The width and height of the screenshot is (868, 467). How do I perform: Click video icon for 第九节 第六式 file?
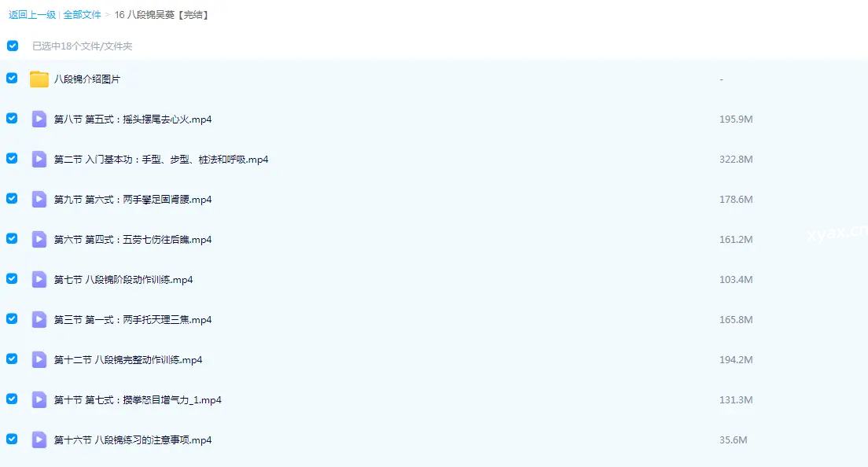[39, 199]
